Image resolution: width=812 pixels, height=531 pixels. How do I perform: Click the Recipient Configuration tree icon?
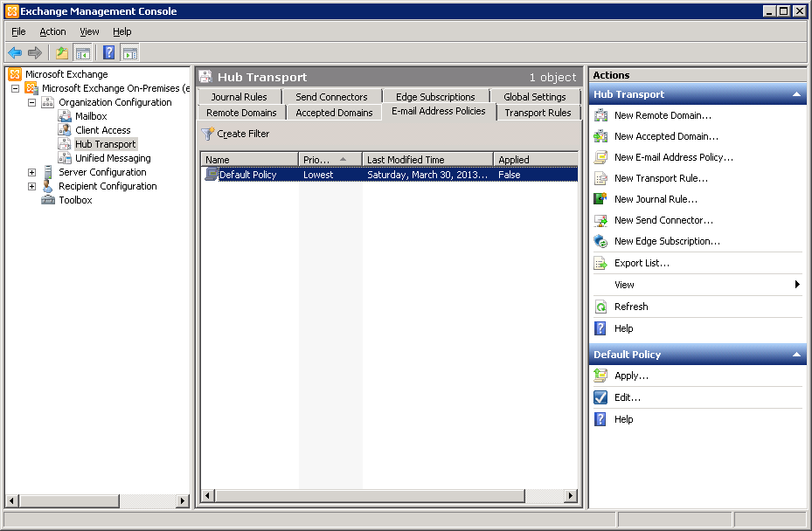pyautogui.click(x=48, y=186)
